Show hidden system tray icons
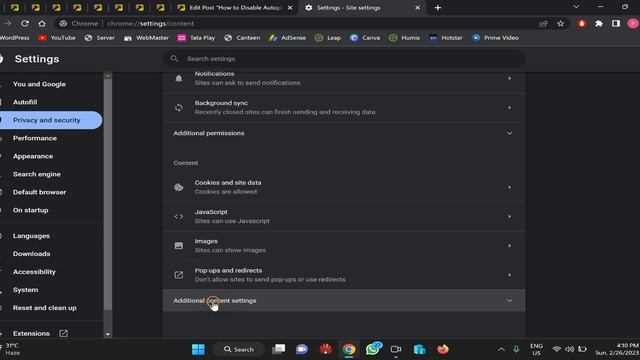 pyautogui.click(x=501, y=349)
